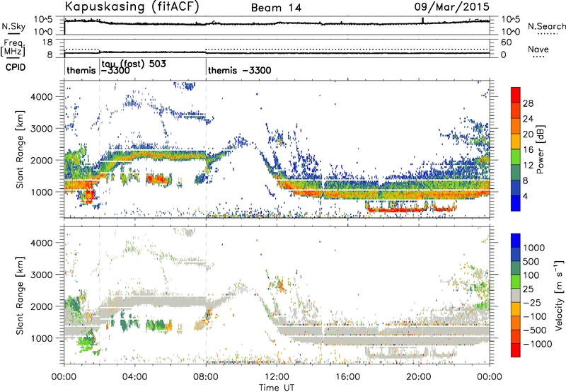The width and height of the screenshot is (566, 392).
Task: Click the 'Time UT' axis title
Action: pyautogui.click(x=277, y=388)
